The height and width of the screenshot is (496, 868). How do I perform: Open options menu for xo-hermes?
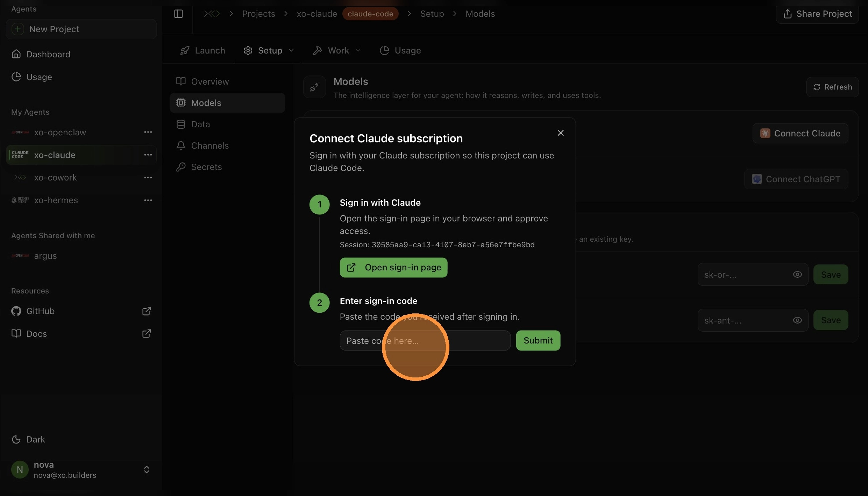click(148, 200)
